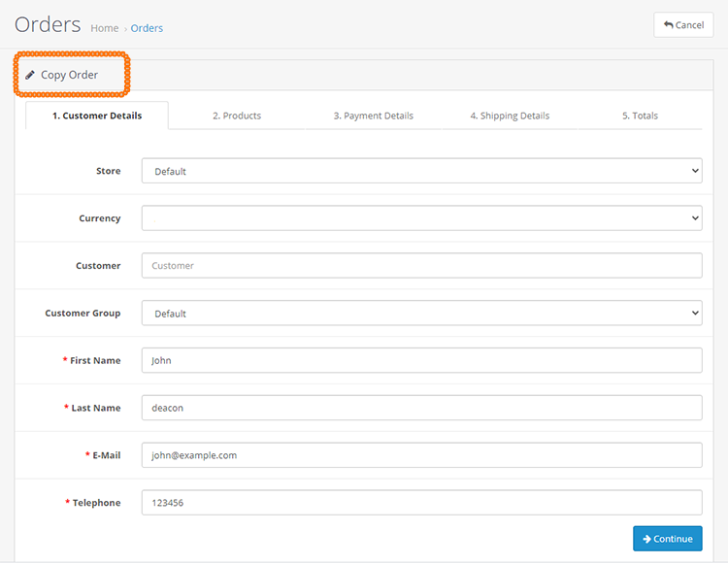Click the blue Continue button
Viewport: 728px width, 564px height.
(x=667, y=539)
